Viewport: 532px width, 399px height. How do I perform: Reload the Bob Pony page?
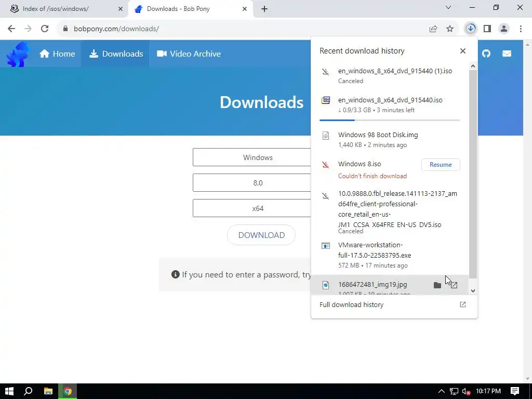(x=45, y=29)
